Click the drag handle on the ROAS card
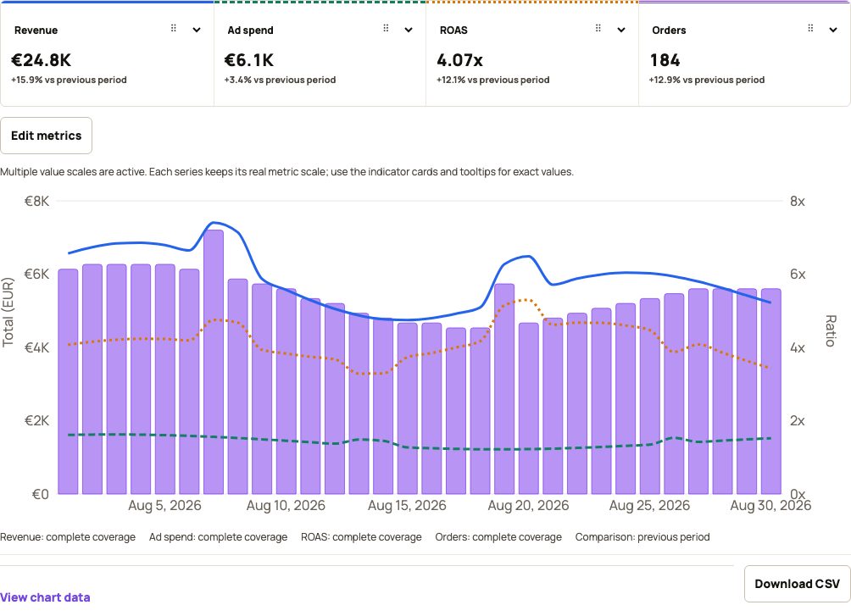Image resolution: width=851 pixels, height=616 pixels. pyautogui.click(x=598, y=28)
